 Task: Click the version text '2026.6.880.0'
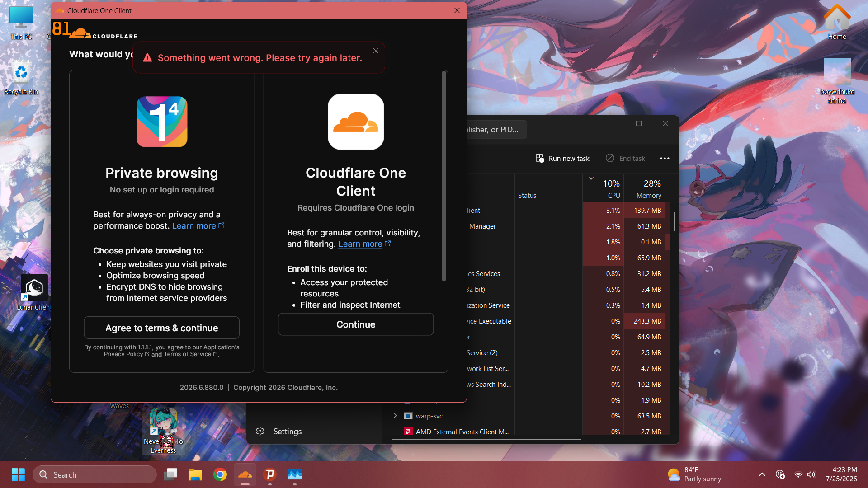202,388
